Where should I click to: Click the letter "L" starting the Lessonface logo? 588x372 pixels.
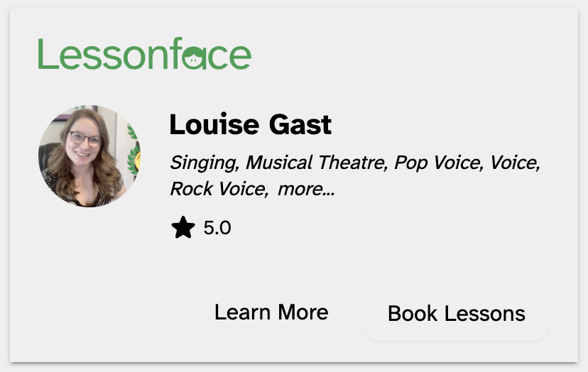[46, 54]
